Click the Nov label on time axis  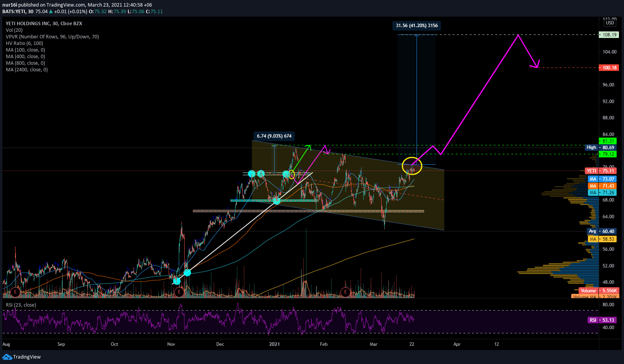[x=171, y=344]
